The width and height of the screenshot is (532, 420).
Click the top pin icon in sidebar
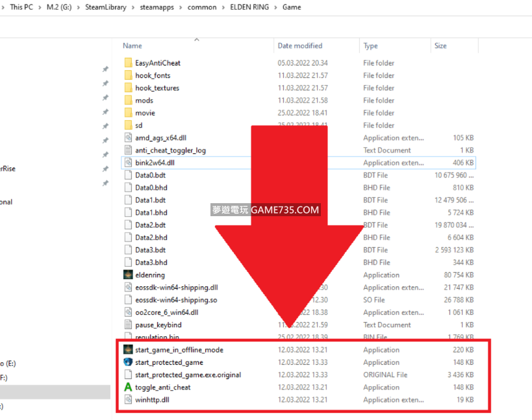click(105, 69)
